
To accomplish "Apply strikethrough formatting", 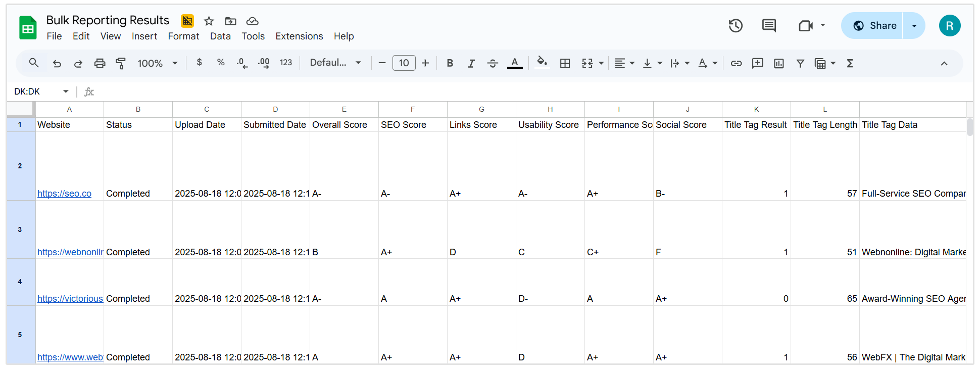I will point(493,63).
